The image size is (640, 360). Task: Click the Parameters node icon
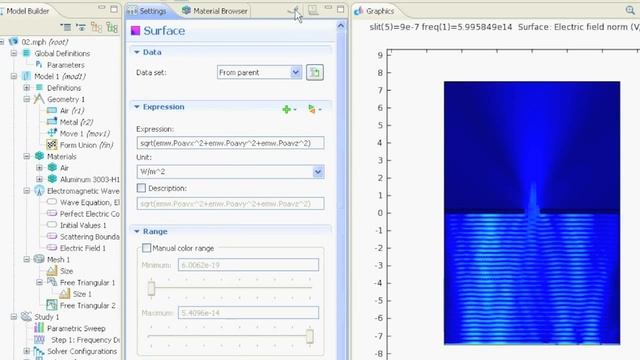(x=39, y=64)
